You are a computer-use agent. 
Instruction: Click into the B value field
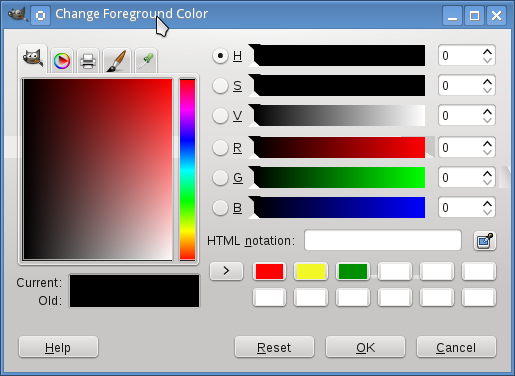(x=460, y=207)
